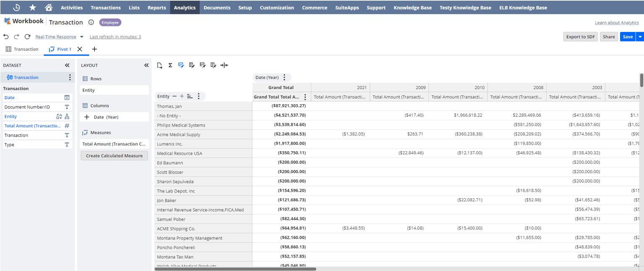Select Total Amount measure in layout

[114, 144]
